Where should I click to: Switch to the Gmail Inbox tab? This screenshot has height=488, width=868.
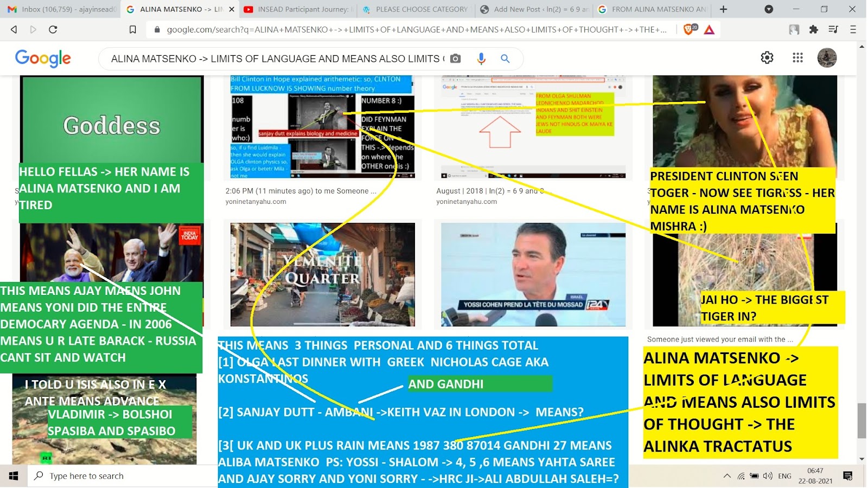(62, 9)
